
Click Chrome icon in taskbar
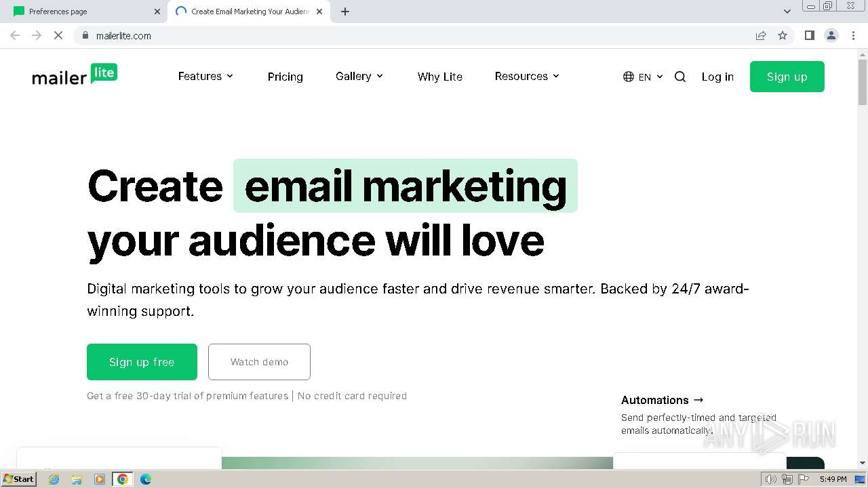pyautogui.click(x=123, y=479)
